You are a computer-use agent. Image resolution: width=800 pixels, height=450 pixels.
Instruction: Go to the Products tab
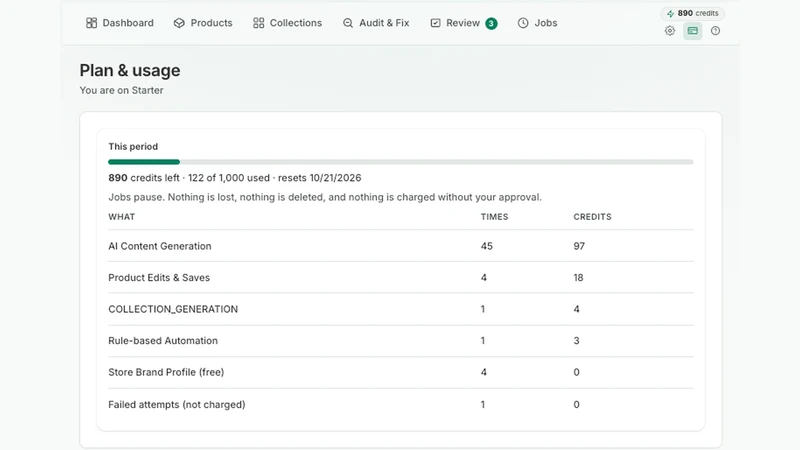203,23
